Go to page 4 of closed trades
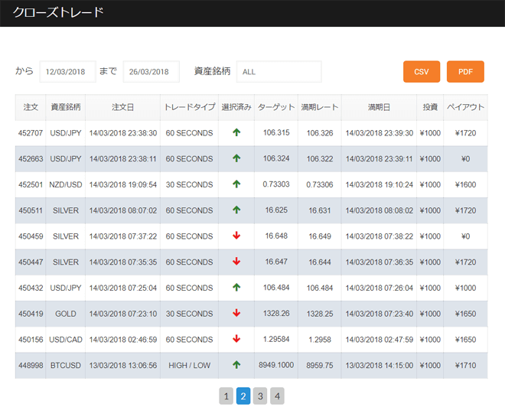The image size is (505, 420). [277, 396]
